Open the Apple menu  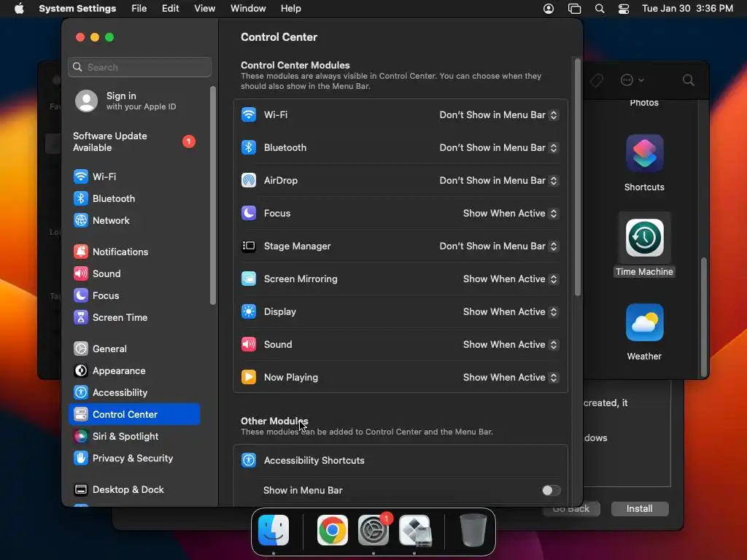pos(19,9)
